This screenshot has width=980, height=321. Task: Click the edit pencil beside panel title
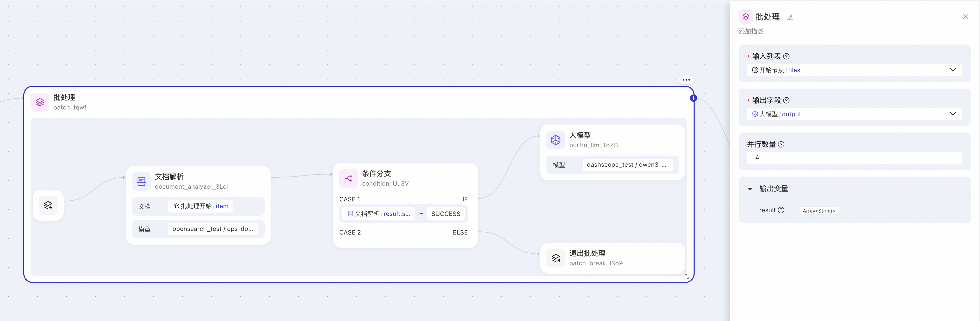[790, 18]
